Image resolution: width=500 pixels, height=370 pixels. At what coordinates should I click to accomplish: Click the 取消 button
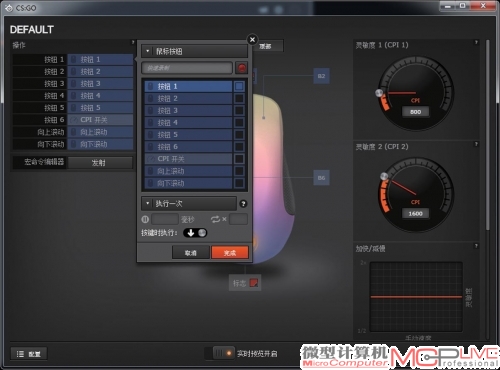pyautogui.click(x=191, y=253)
